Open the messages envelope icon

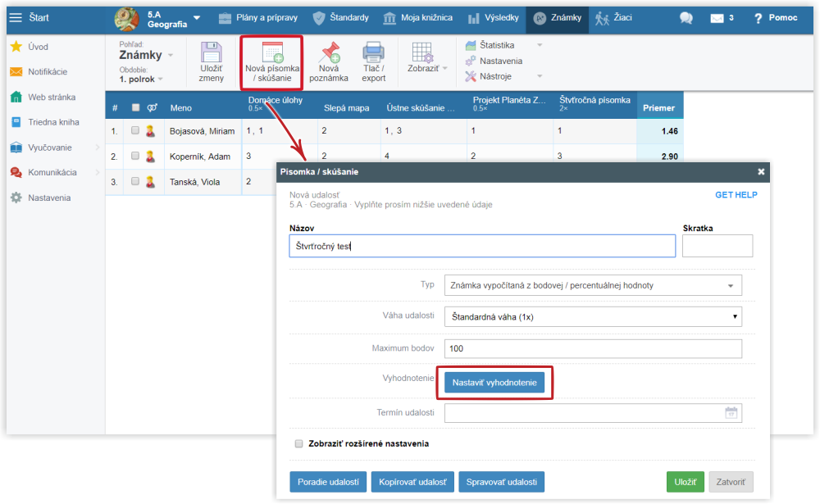pyautogui.click(x=717, y=18)
